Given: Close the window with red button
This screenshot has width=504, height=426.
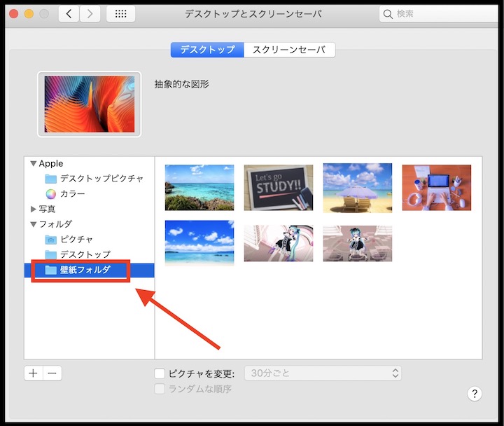Looking at the screenshot, I should click(13, 14).
